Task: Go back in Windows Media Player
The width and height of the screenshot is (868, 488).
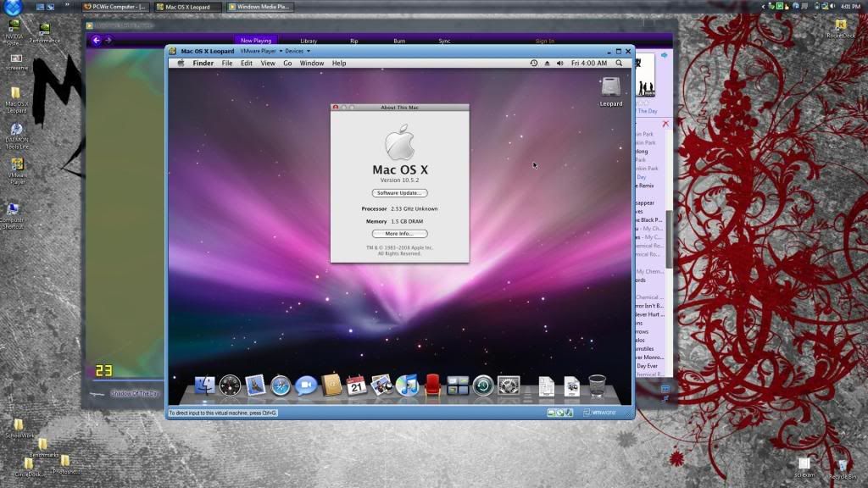Action: click(x=97, y=40)
